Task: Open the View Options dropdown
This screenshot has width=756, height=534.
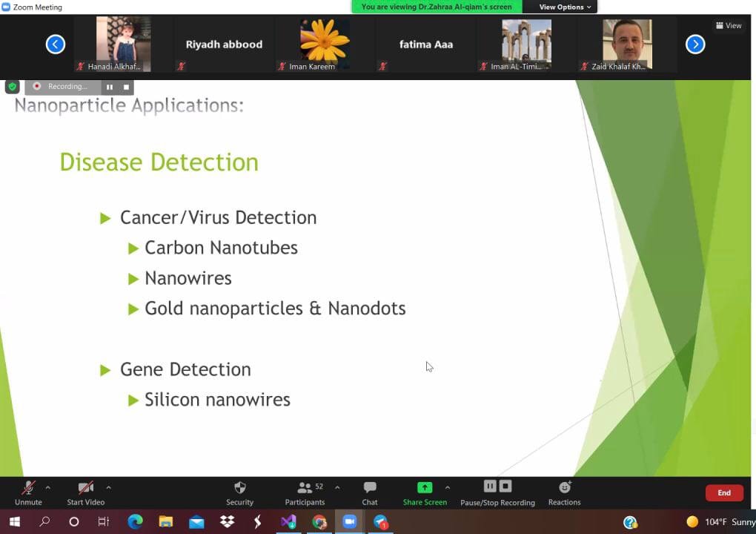Action: coord(565,7)
